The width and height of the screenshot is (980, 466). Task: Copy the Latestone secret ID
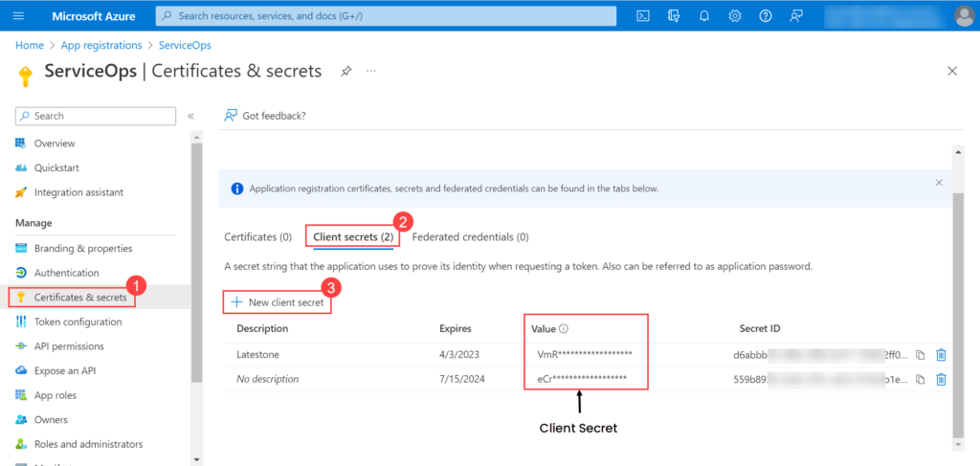click(921, 354)
